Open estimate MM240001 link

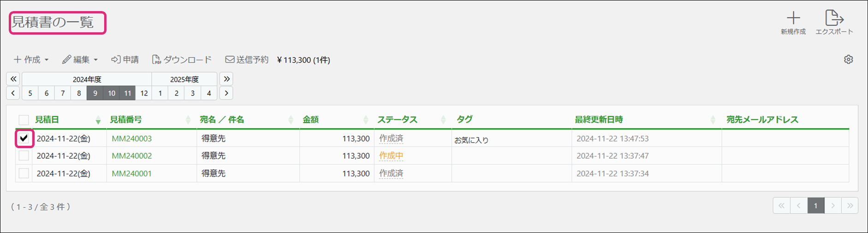tap(132, 173)
